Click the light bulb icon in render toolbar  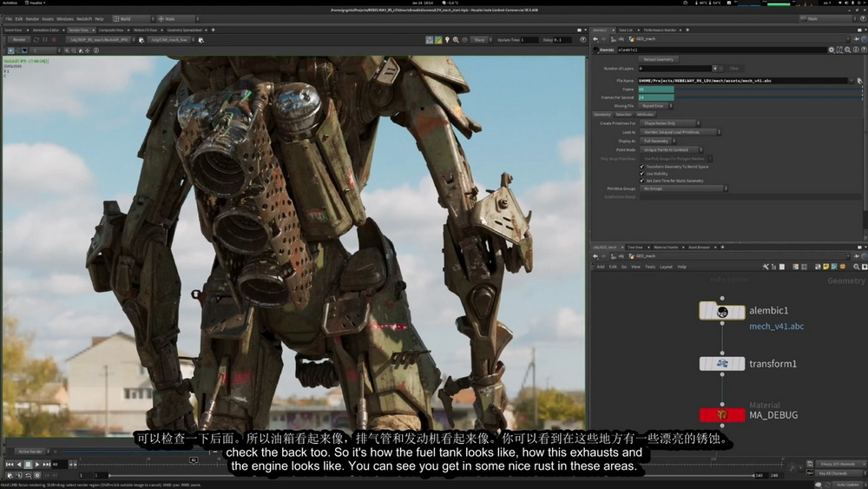[x=447, y=40]
